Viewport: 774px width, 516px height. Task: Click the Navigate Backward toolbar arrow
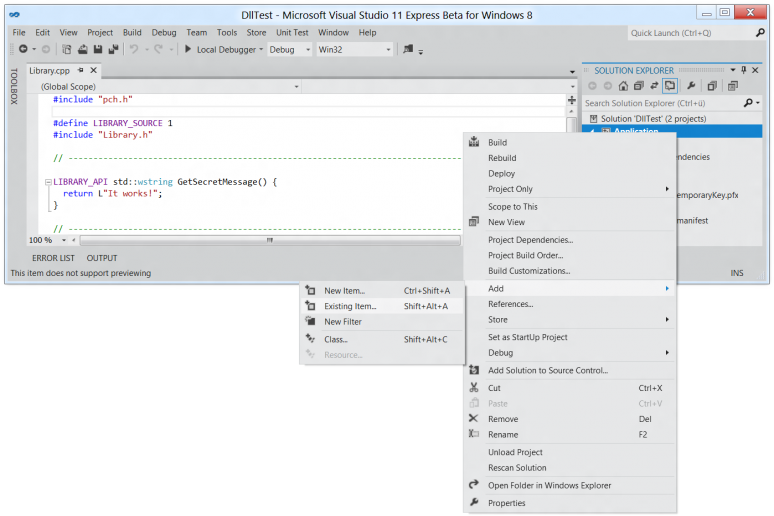(x=23, y=49)
